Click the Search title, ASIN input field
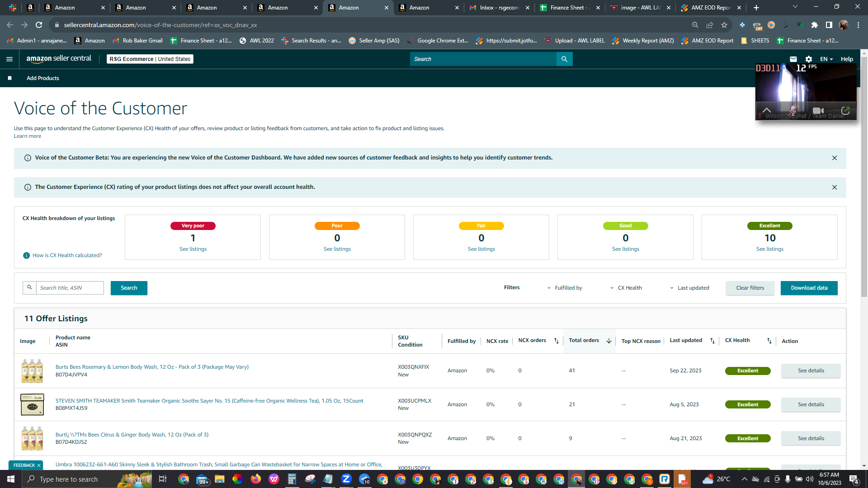Screen dimensions: 868x488 click(x=70, y=288)
